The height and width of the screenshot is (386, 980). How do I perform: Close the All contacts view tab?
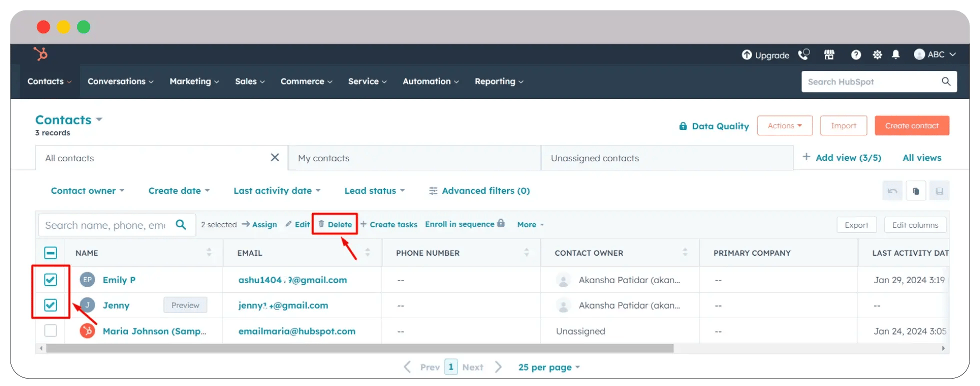click(x=274, y=158)
